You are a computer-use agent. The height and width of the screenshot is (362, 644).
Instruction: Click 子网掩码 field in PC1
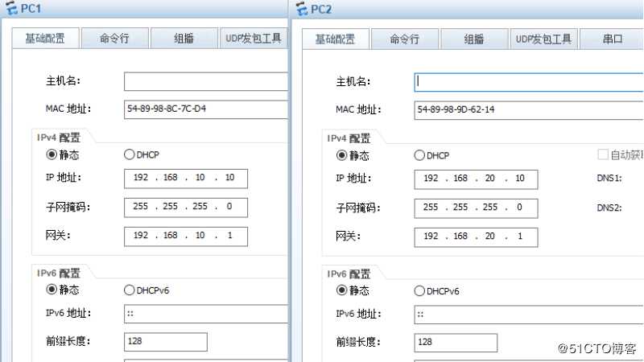[186, 208]
